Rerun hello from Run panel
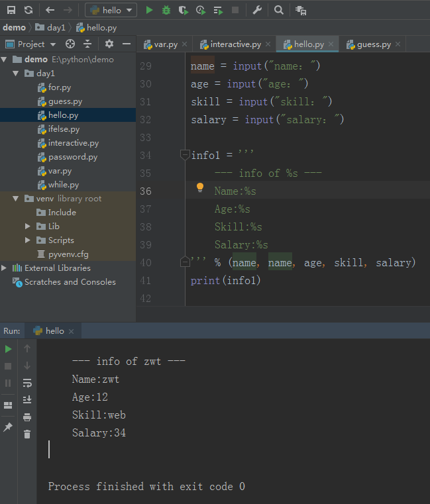The width and height of the screenshot is (430, 504). click(x=8, y=349)
